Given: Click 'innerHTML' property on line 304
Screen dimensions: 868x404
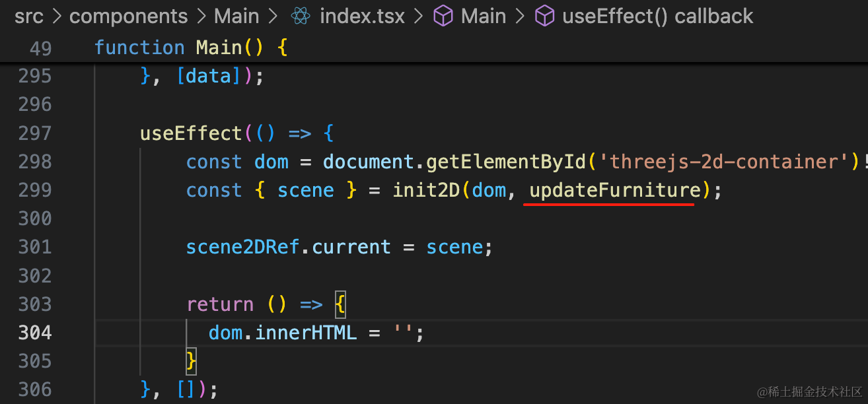Looking at the screenshot, I should 306,332.
